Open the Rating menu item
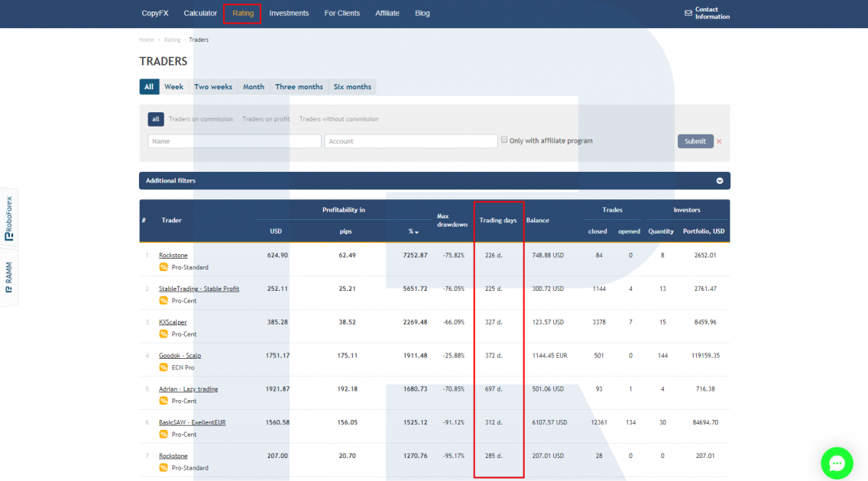This screenshot has width=868, height=481. (x=242, y=13)
